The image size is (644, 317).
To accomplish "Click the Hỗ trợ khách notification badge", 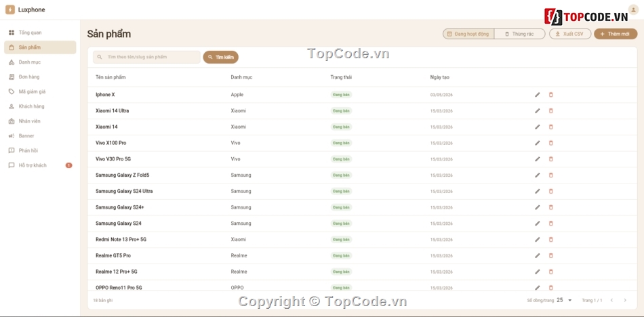I will click(x=68, y=165).
